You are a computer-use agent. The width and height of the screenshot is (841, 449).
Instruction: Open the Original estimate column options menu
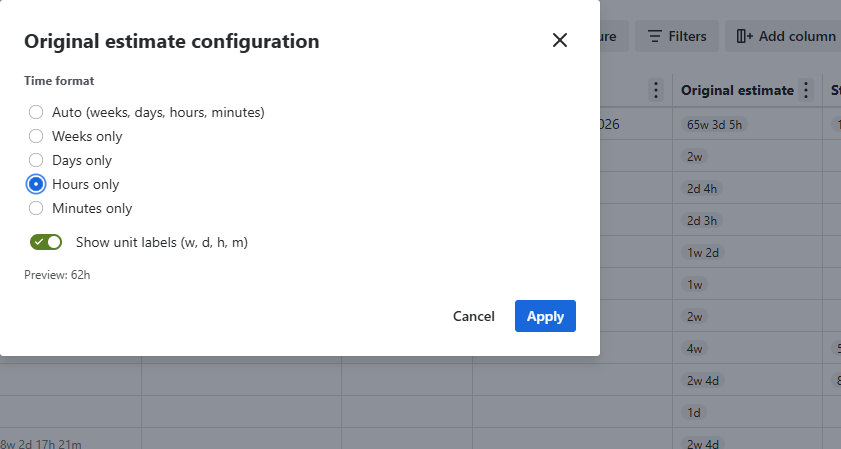point(806,90)
